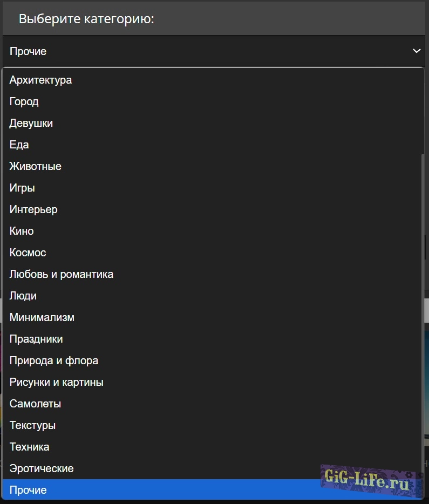Select the Самолеты option

(x=36, y=404)
